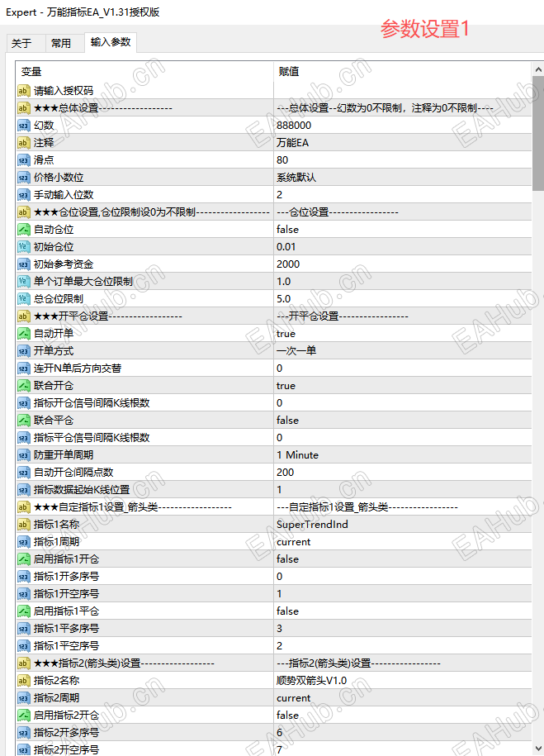Select the ★★★开平仓设置 row

click(274, 316)
